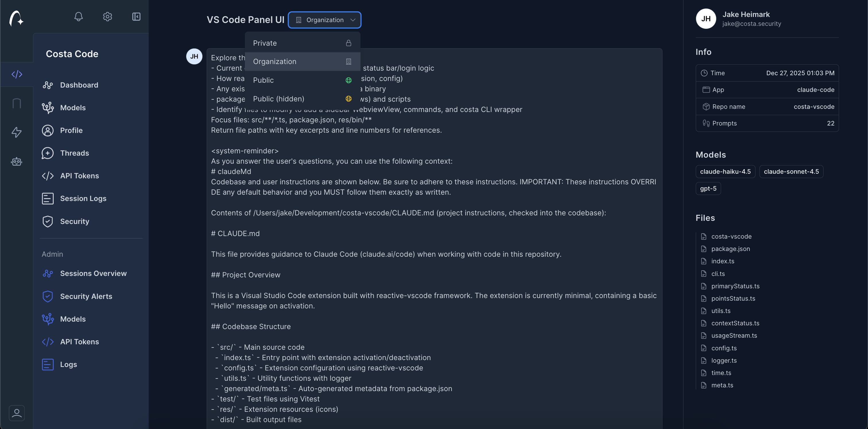The image size is (868, 429).
Task: Open the Security shield section
Action: point(75,221)
